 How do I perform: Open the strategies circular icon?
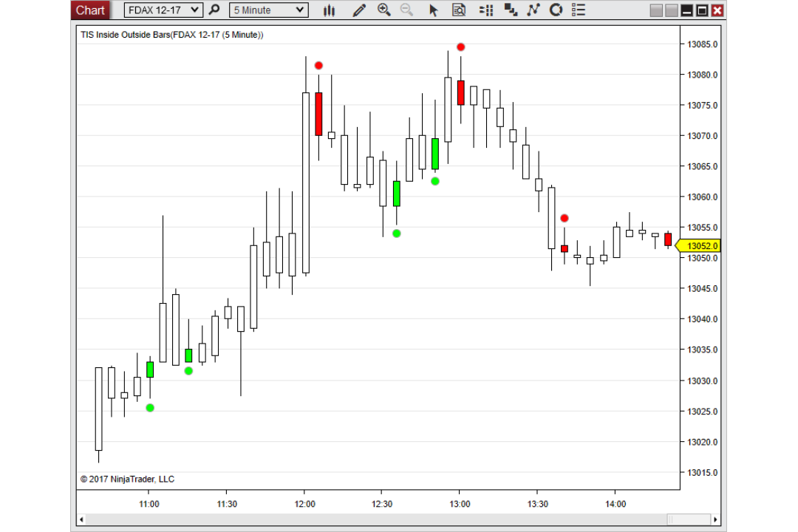click(x=556, y=10)
